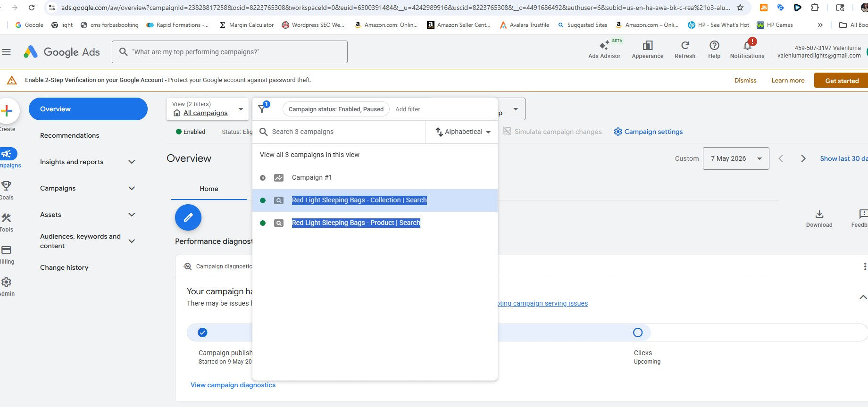Image resolution: width=868 pixels, height=407 pixels.
Task: Open the funnel filter icon
Action: tap(262, 109)
